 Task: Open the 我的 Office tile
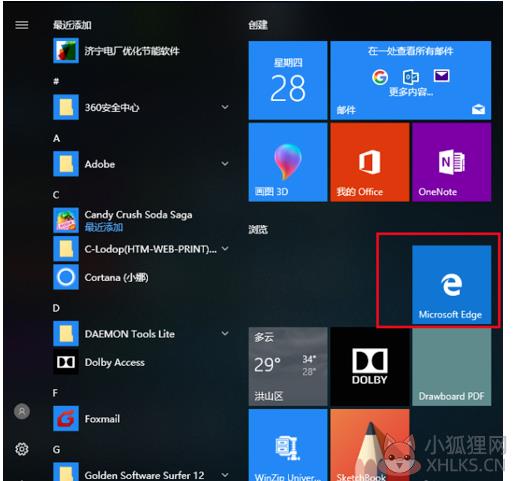370,162
